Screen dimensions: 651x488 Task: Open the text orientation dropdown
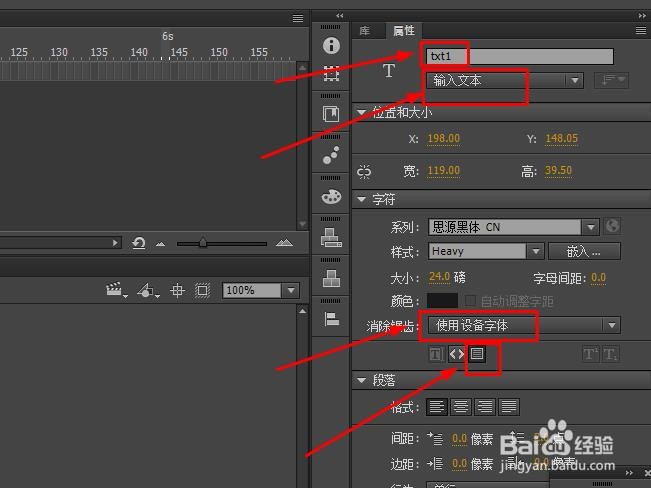click(x=611, y=80)
